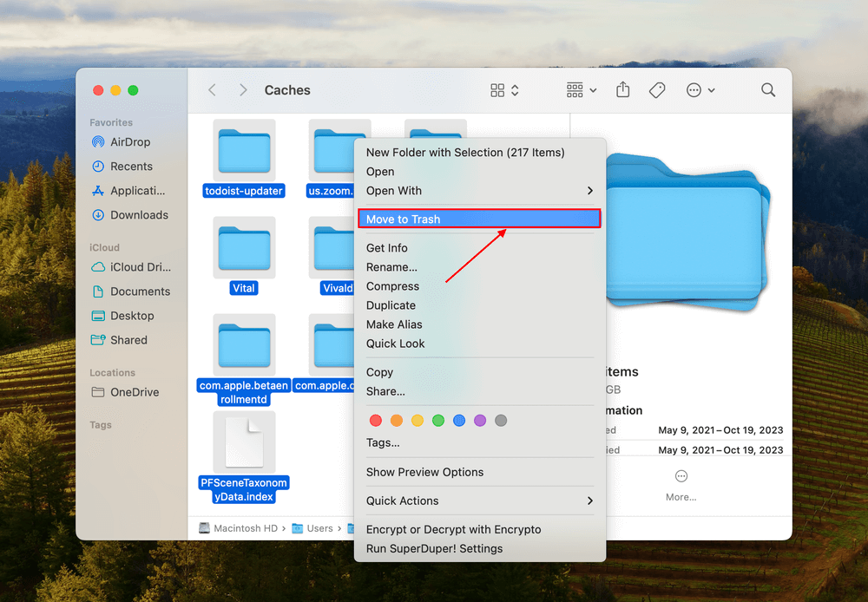This screenshot has width=868, height=602.
Task: Apply the green tag color swatch
Action: click(x=437, y=420)
